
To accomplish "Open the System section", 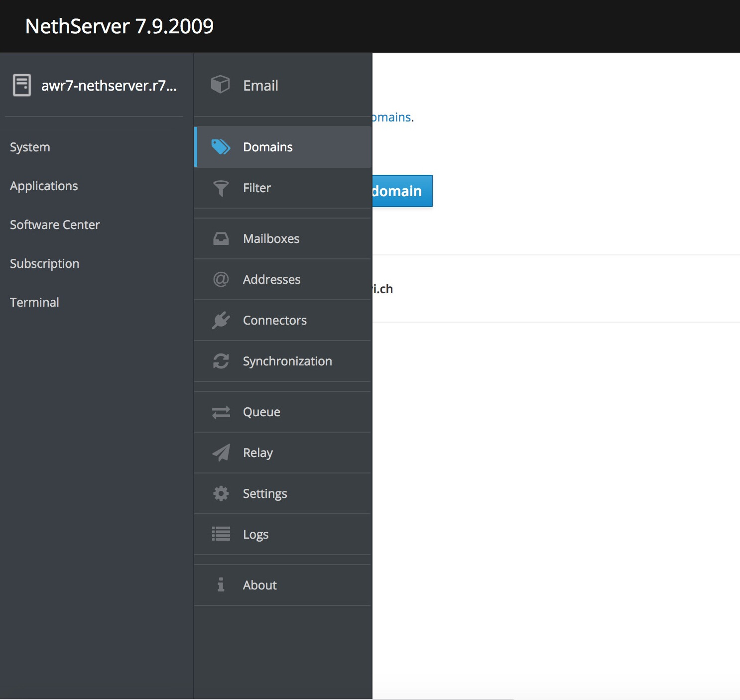I will pos(30,147).
